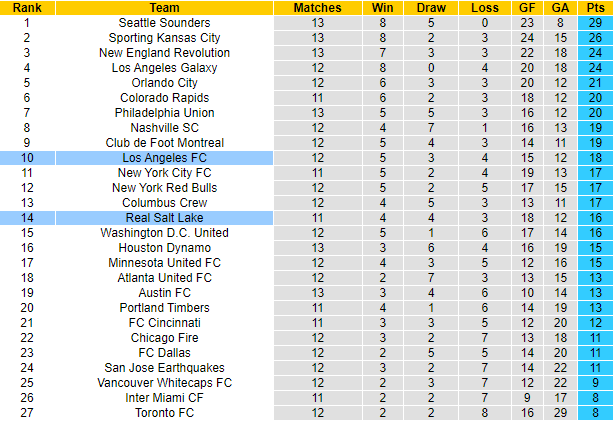Open the Portland Timbers team link
The image size is (613, 422).
(164, 308)
